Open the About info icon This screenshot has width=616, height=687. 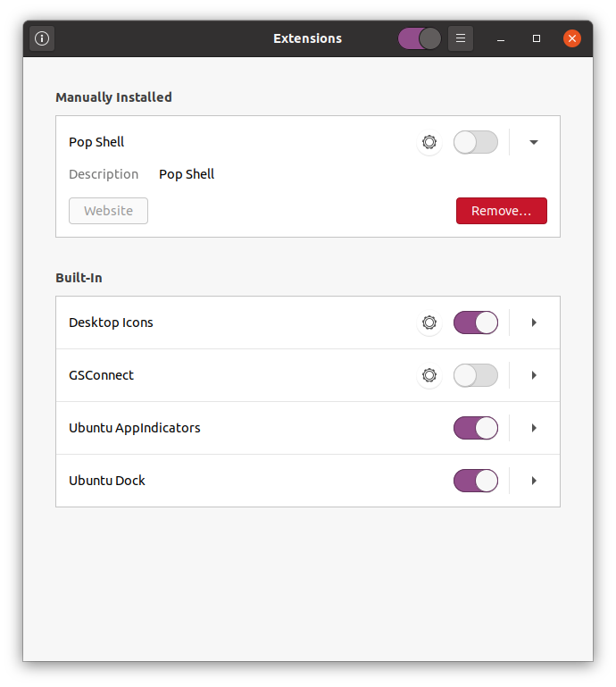42,38
